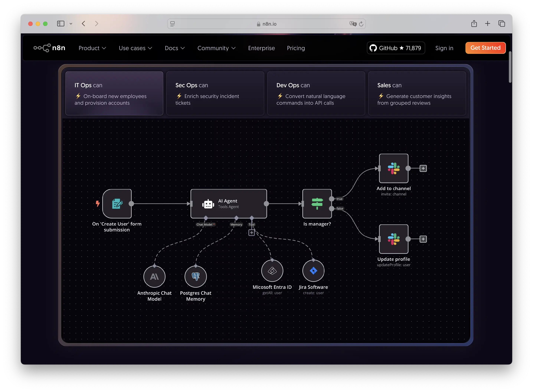
Task: Click the 'Is manager?' switch node
Action: coord(317,204)
